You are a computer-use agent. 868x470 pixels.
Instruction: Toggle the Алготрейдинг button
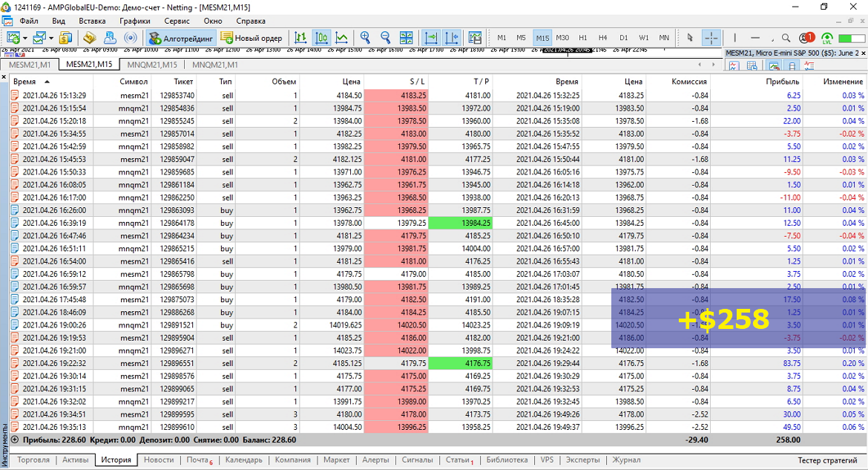pos(180,38)
